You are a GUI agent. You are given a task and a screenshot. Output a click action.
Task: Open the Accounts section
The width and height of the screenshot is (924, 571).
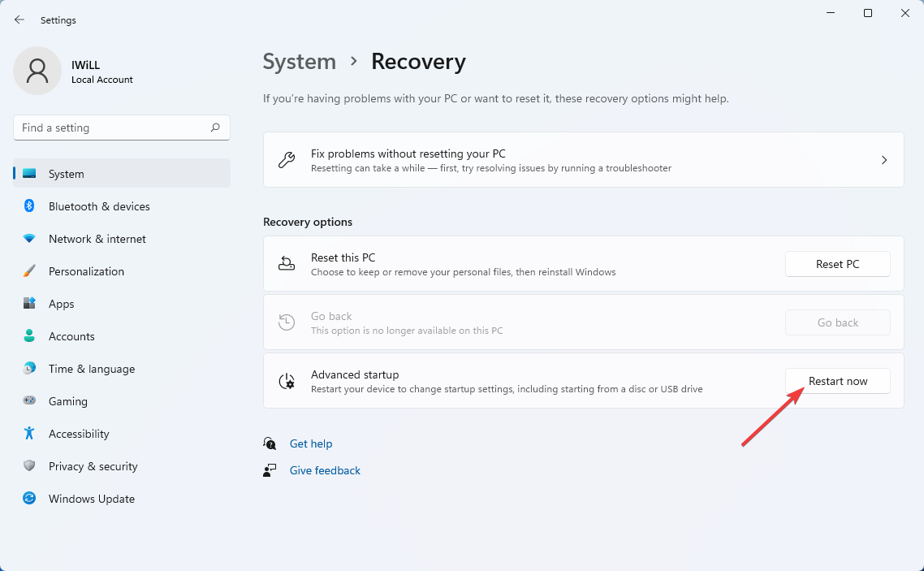coord(122,336)
